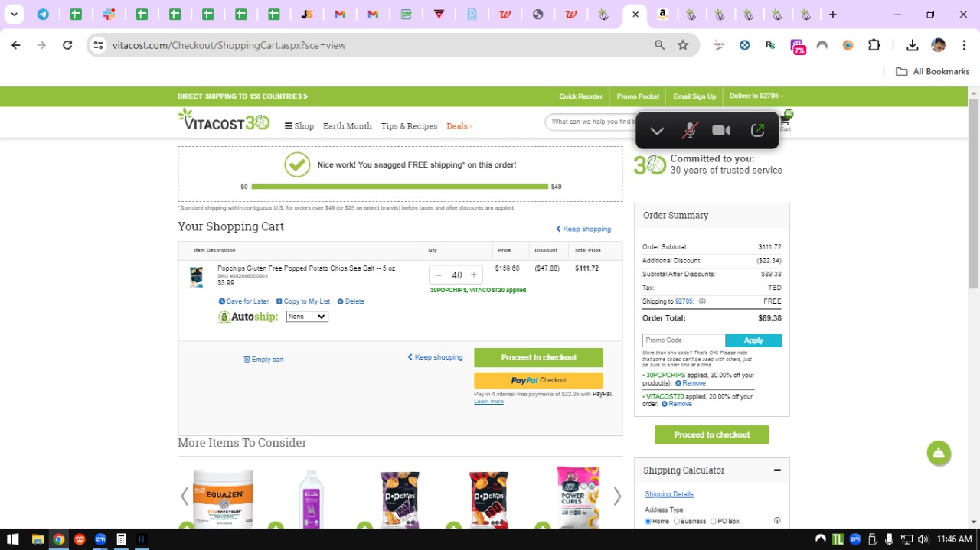Open Windows Start menu

(x=12, y=539)
